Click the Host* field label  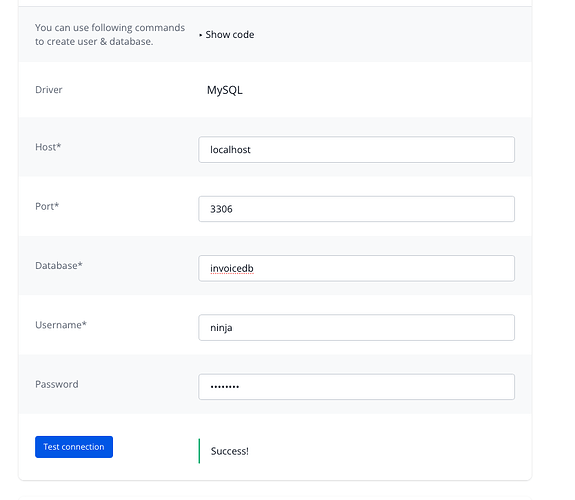pyautogui.click(x=48, y=147)
